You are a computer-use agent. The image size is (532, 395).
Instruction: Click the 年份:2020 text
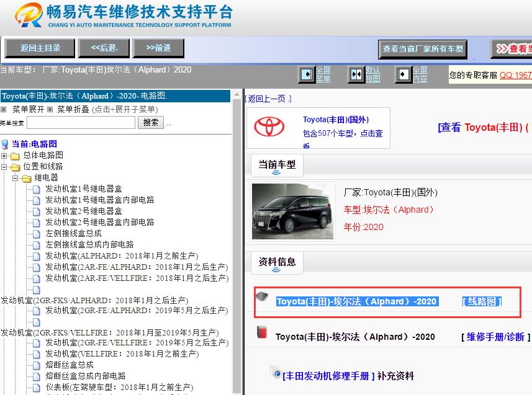tap(363, 227)
